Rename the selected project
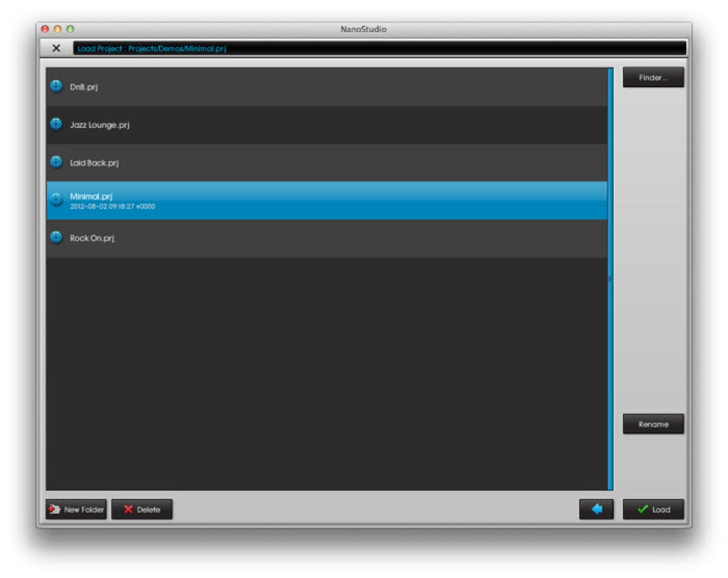The height and width of the screenshot is (578, 728). point(653,424)
